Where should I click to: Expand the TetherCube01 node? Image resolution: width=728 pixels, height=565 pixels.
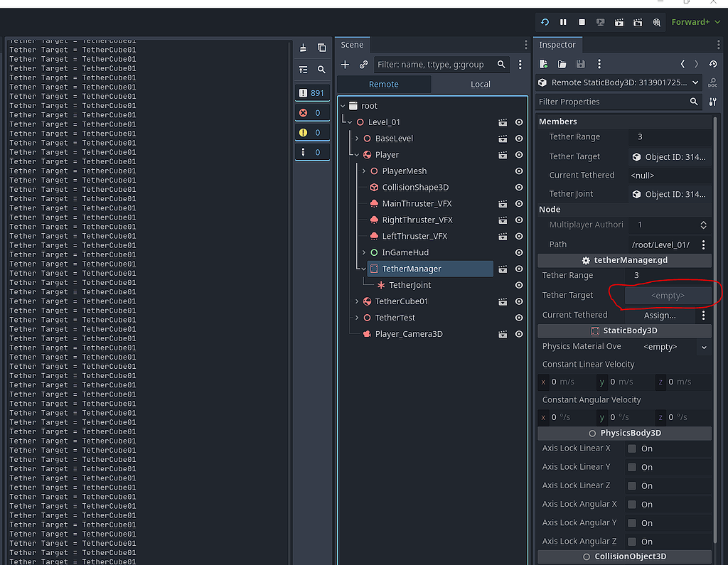pyautogui.click(x=357, y=301)
